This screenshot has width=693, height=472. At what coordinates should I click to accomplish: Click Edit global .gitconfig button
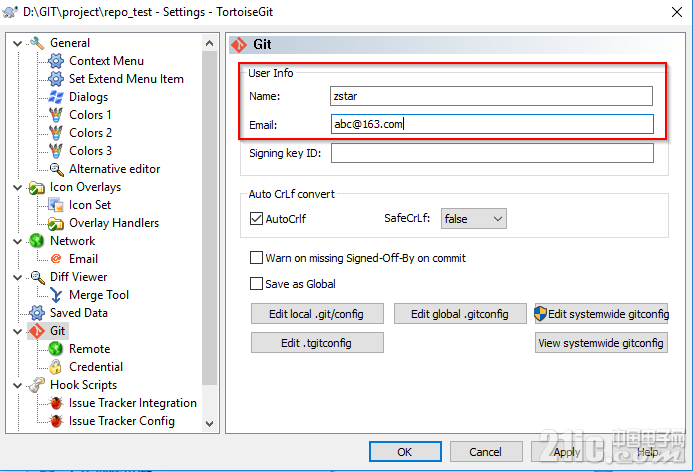pyautogui.click(x=460, y=314)
